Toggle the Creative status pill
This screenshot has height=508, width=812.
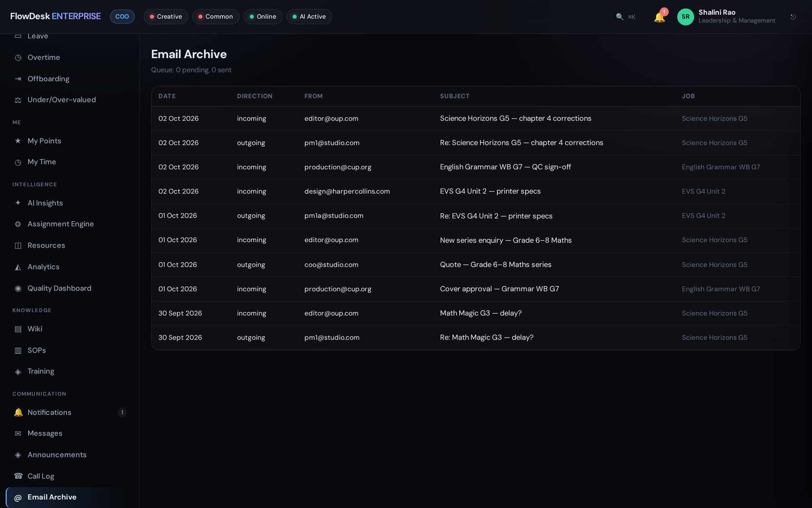click(166, 17)
